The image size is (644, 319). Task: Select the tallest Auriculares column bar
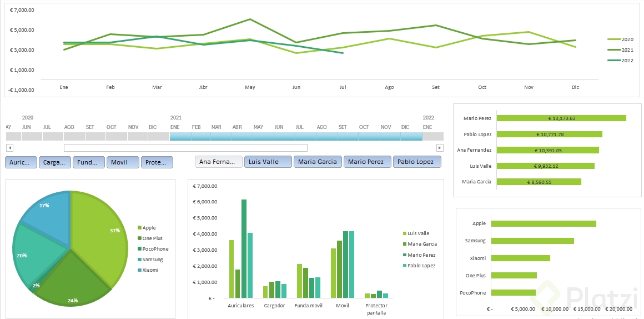[x=244, y=249]
